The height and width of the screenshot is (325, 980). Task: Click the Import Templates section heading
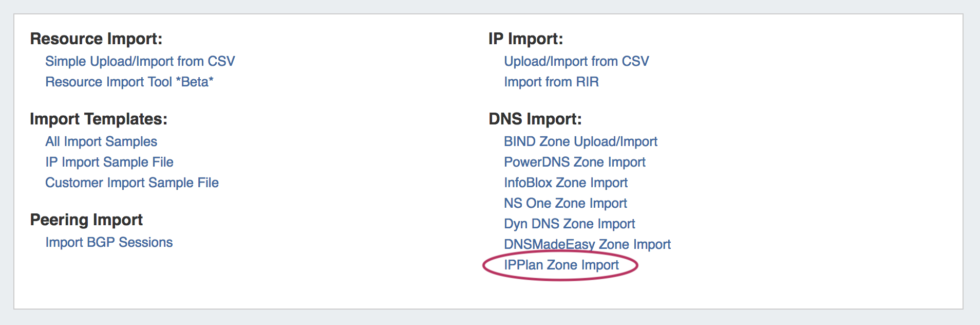(99, 119)
